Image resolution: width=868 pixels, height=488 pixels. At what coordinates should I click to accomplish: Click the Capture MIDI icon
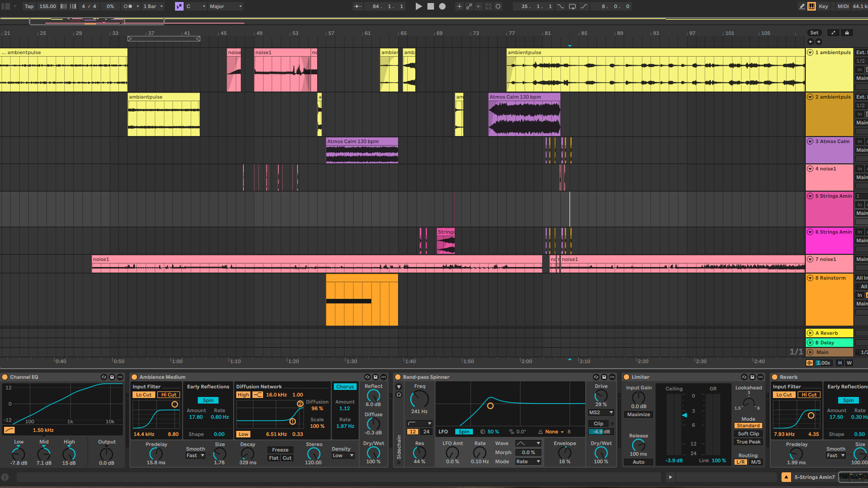[488, 7]
